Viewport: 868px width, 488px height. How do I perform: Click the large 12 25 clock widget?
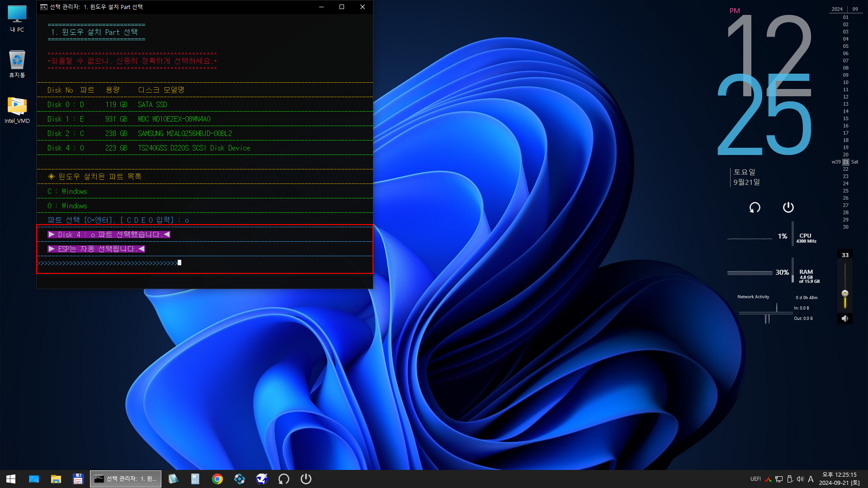click(765, 84)
